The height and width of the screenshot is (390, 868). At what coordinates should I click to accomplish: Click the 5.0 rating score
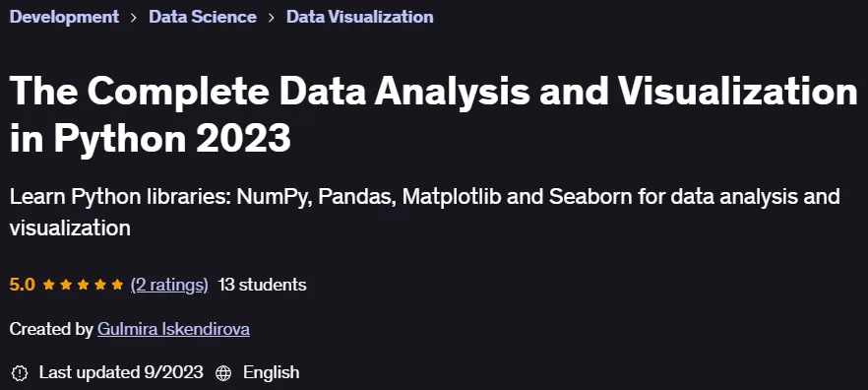point(22,285)
